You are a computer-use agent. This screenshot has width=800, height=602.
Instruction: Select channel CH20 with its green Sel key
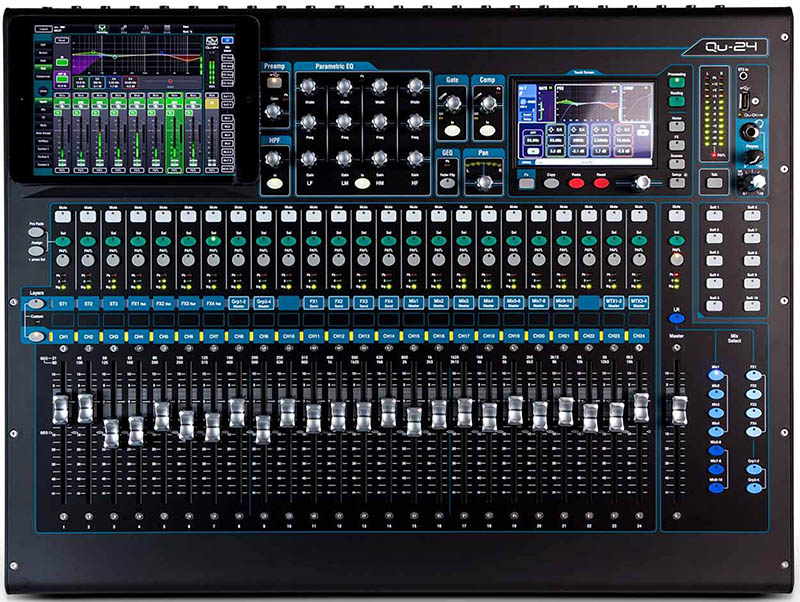(x=539, y=241)
